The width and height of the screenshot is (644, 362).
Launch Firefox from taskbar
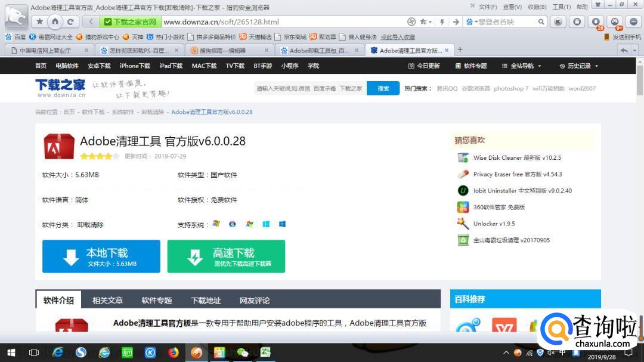(174, 352)
